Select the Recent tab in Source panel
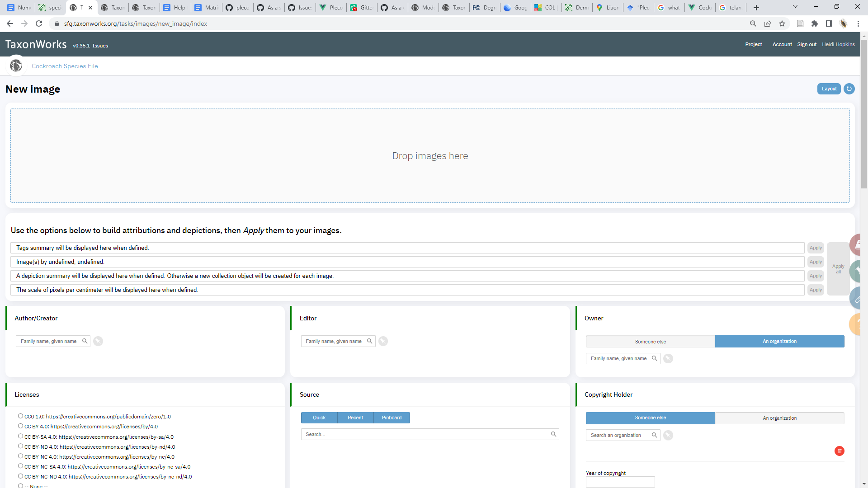Viewport: 868px width, 488px height. (x=355, y=418)
